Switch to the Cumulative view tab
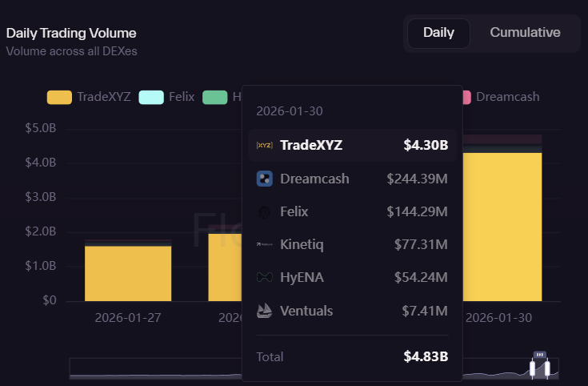The image size is (588, 386). point(525,33)
